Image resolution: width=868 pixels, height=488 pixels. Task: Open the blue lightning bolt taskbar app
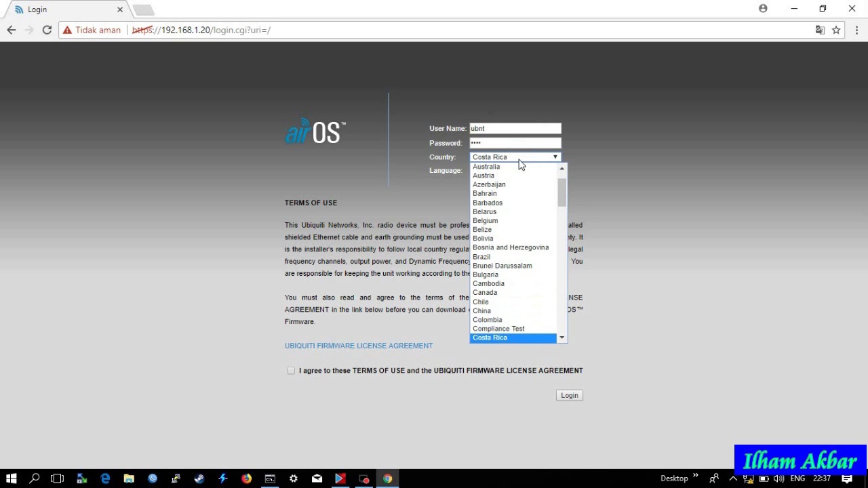[x=223, y=479]
